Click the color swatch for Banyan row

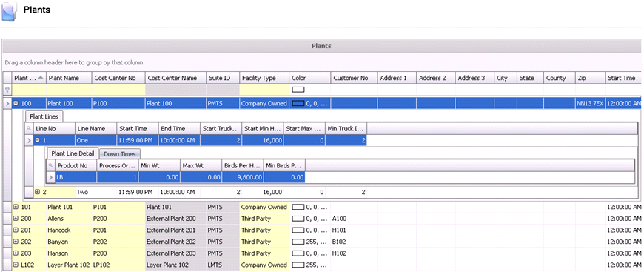(298, 242)
